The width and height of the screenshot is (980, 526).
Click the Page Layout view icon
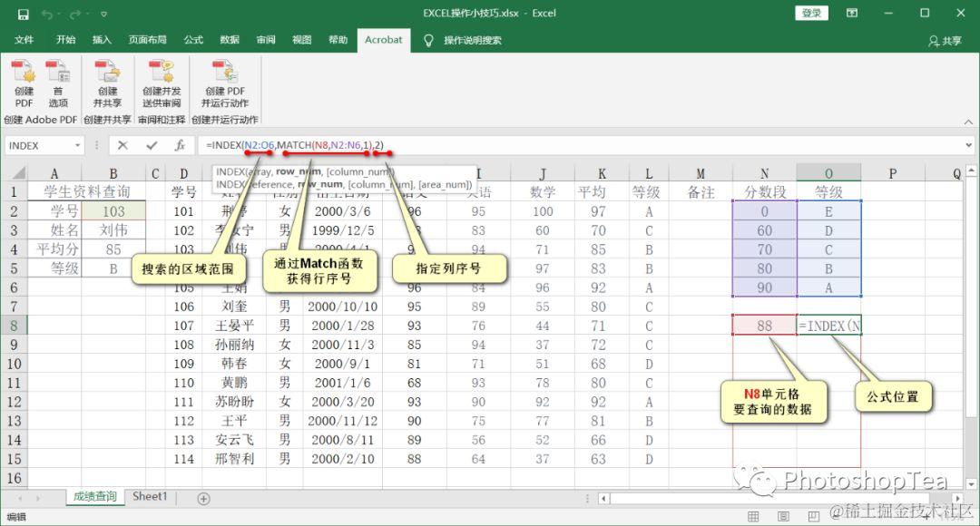point(783,516)
